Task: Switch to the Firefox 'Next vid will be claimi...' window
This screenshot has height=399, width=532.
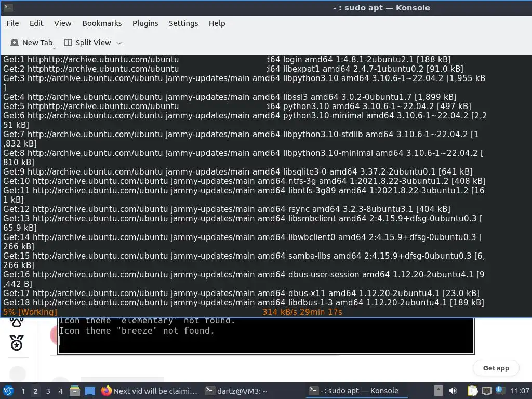Action: (x=149, y=391)
